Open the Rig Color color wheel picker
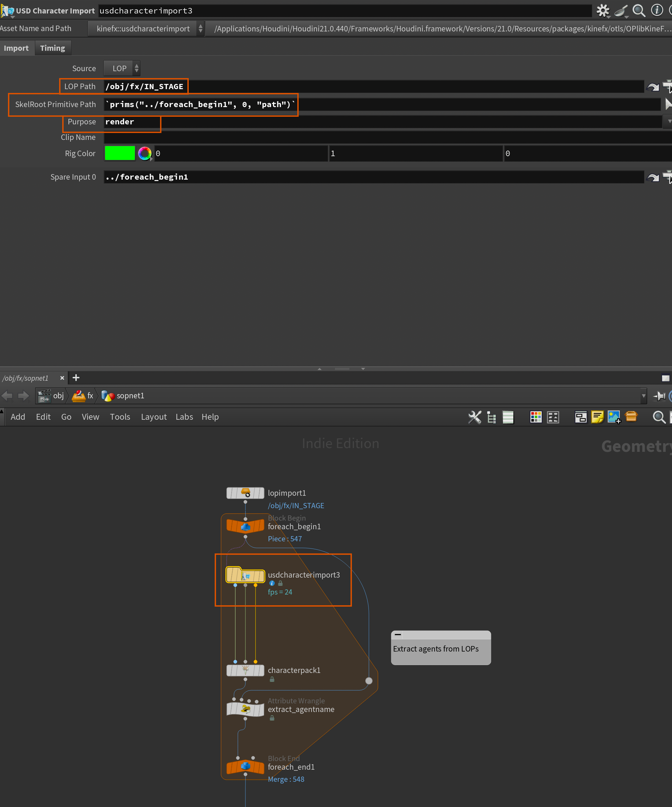Screen dimensions: 672x807 pos(144,153)
